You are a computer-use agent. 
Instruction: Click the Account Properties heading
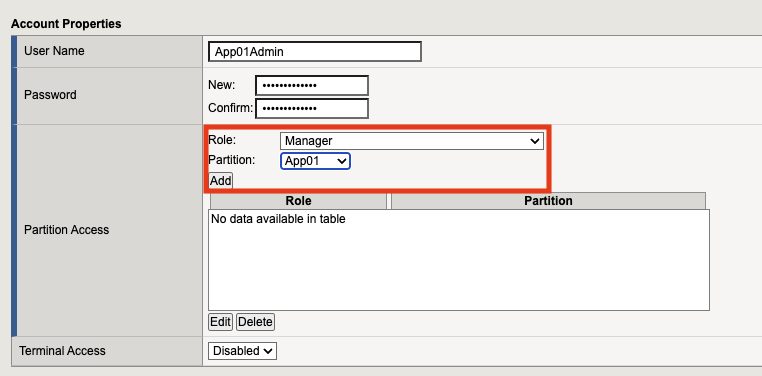(x=66, y=24)
